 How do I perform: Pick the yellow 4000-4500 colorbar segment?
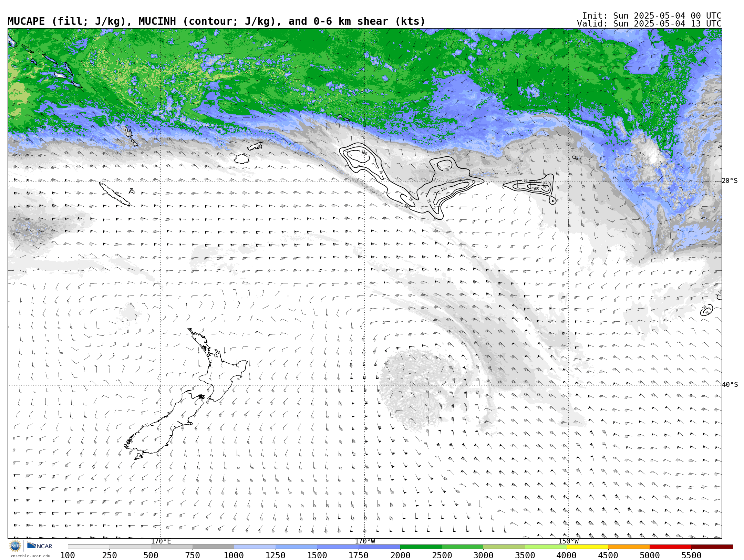click(587, 547)
